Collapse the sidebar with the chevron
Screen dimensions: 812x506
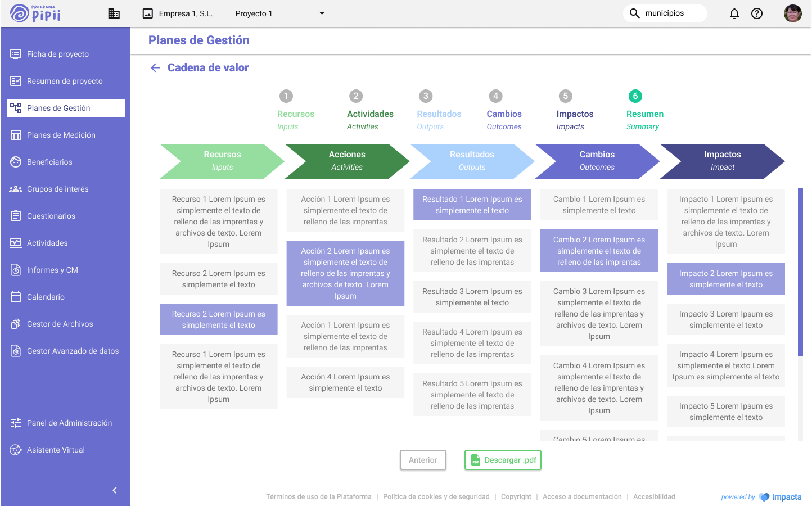115,490
